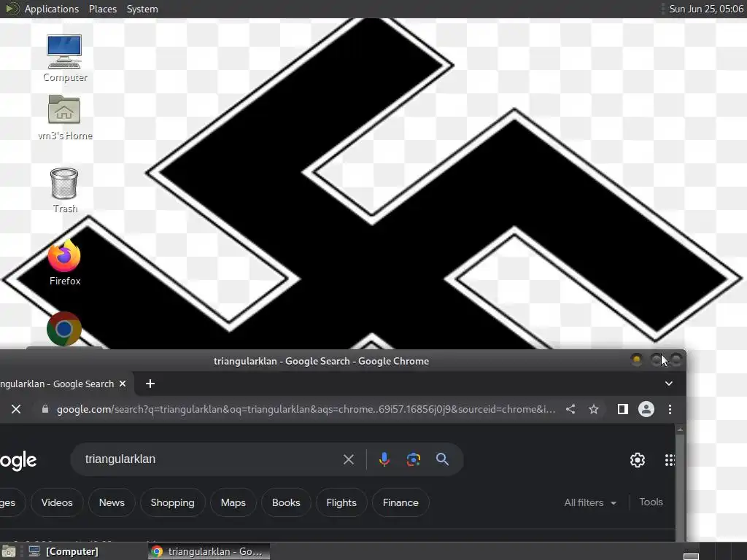Stop loading the page in Chrome

[x=16, y=409]
